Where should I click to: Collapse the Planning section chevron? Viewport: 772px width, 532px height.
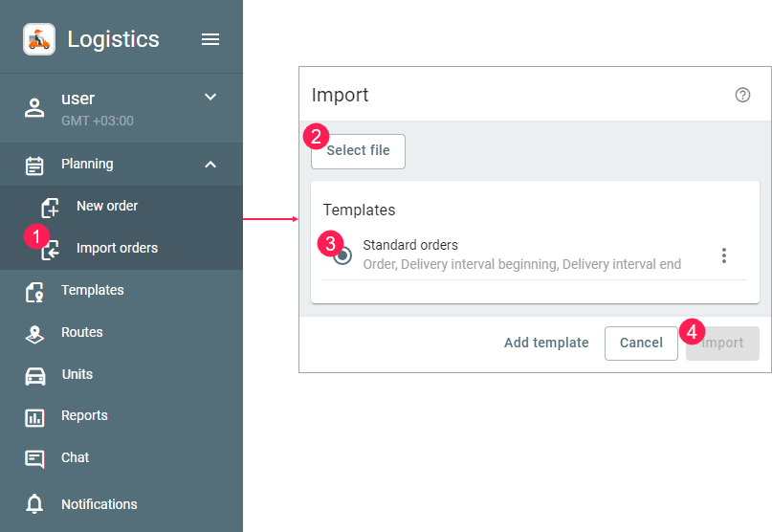[x=210, y=165]
